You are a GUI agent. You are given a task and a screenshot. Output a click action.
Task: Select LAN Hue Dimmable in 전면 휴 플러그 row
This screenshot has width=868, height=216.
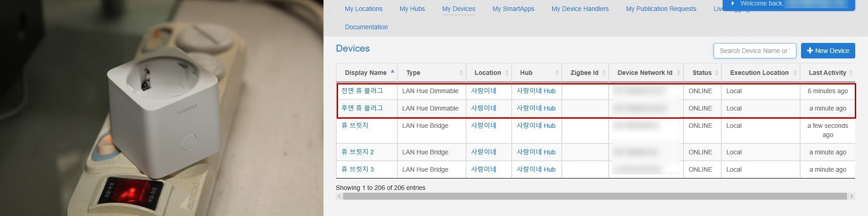(430, 91)
